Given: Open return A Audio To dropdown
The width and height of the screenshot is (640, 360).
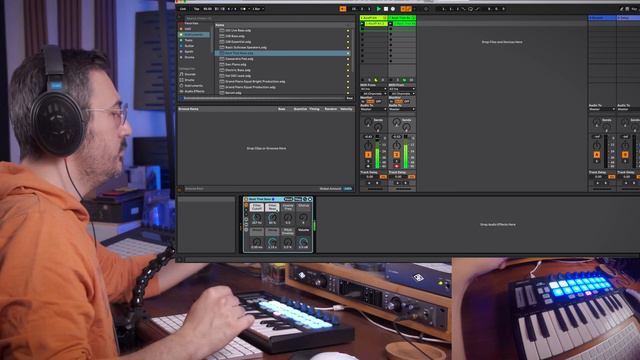Looking at the screenshot, I should click(602, 109).
